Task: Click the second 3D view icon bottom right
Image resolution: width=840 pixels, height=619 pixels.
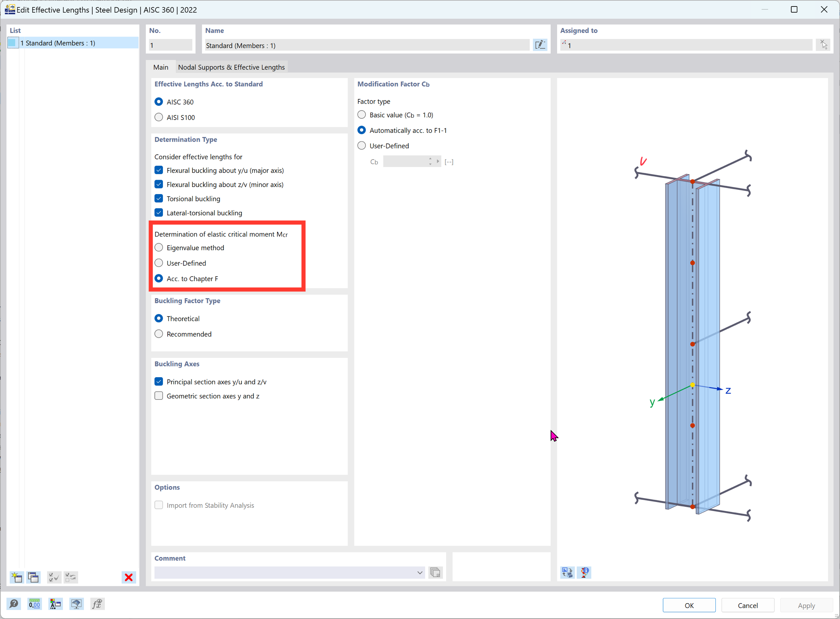Action: (x=584, y=573)
